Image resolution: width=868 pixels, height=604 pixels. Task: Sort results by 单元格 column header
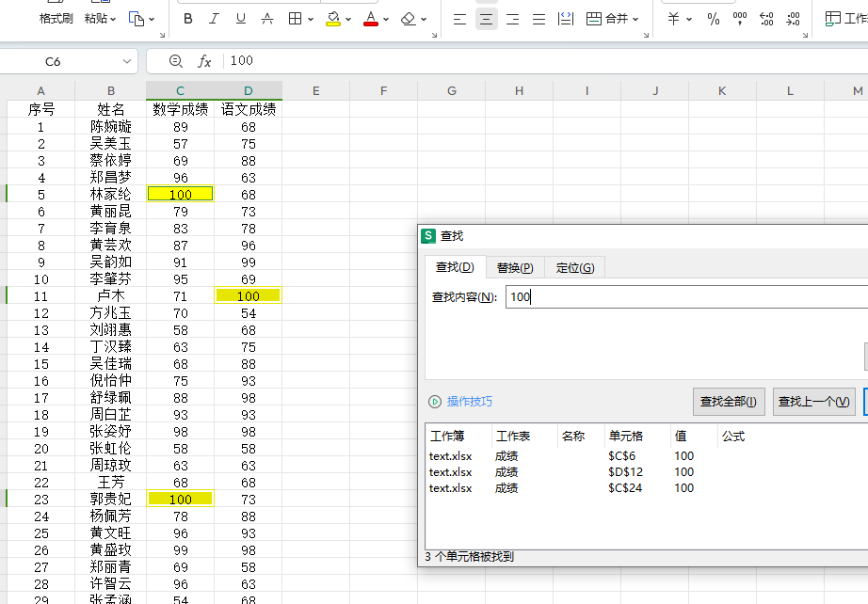(637, 436)
